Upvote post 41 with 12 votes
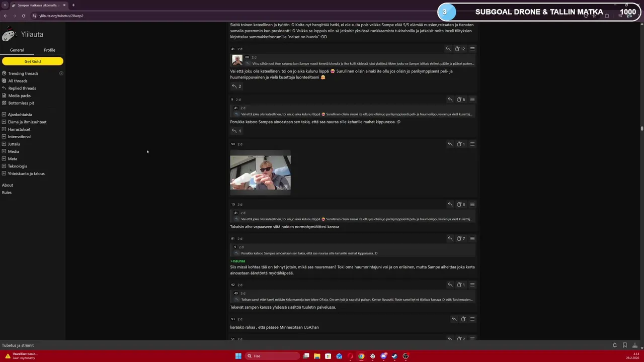Viewport: 644px width, 362px height. (460, 49)
